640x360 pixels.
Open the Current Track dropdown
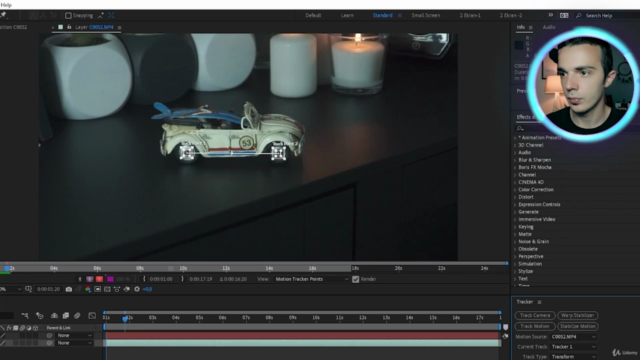(573, 347)
